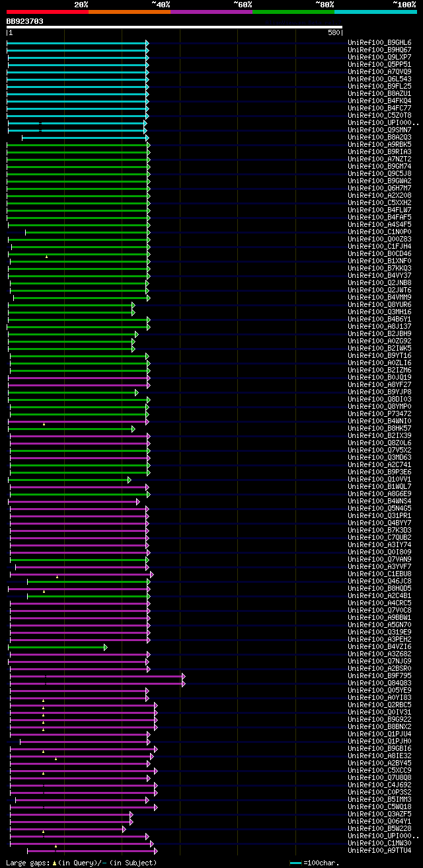Click the red 20% identity legend segment
423x868 pixels.
48,11
